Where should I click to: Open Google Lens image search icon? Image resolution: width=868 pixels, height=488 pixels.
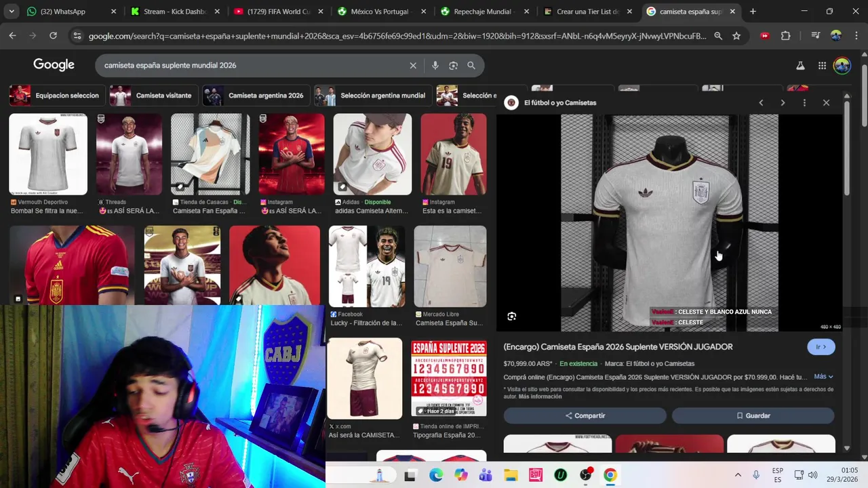(x=453, y=66)
